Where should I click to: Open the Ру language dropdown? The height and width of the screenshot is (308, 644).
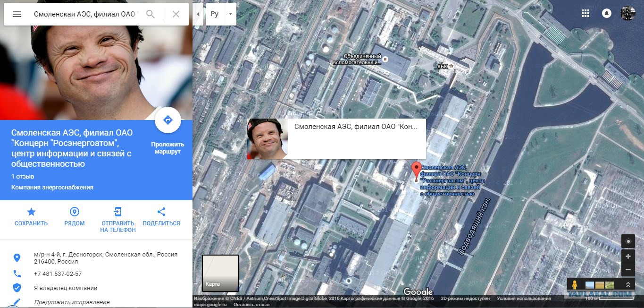click(221, 14)
